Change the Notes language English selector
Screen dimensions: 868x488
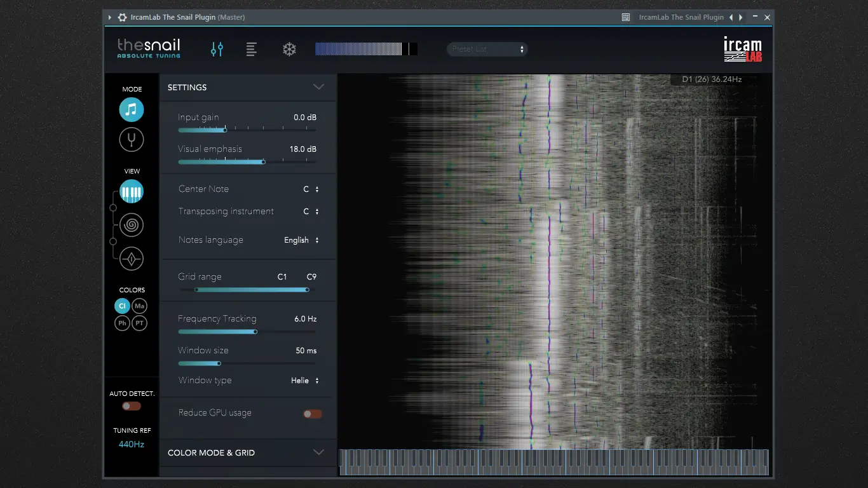(x=301, y=240)
